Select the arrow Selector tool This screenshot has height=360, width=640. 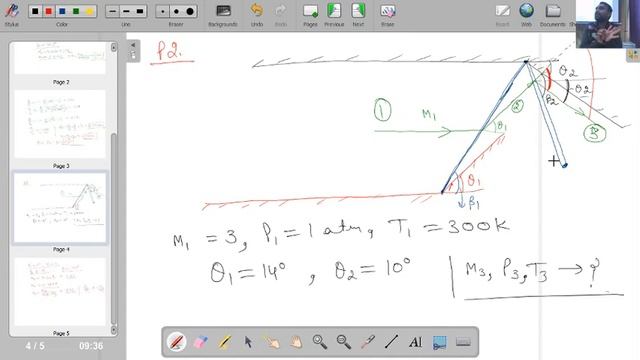[x=248, y=342]
